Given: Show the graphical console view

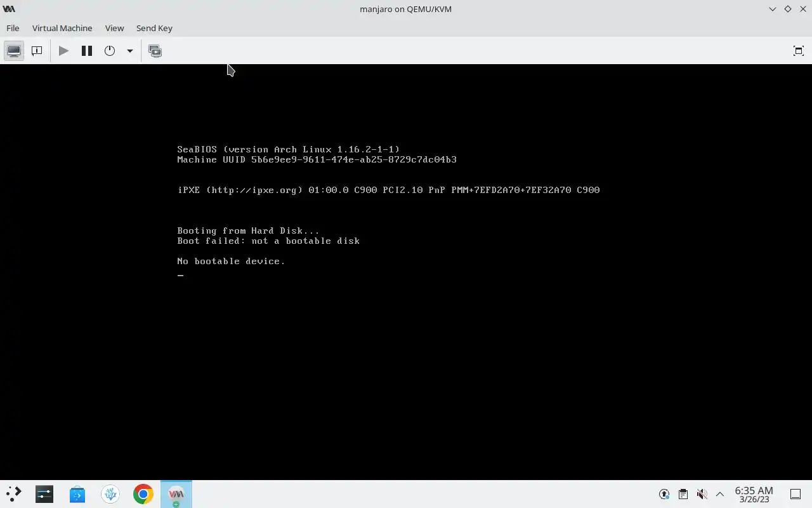Looking at the screenshot, I should [14, 51].
